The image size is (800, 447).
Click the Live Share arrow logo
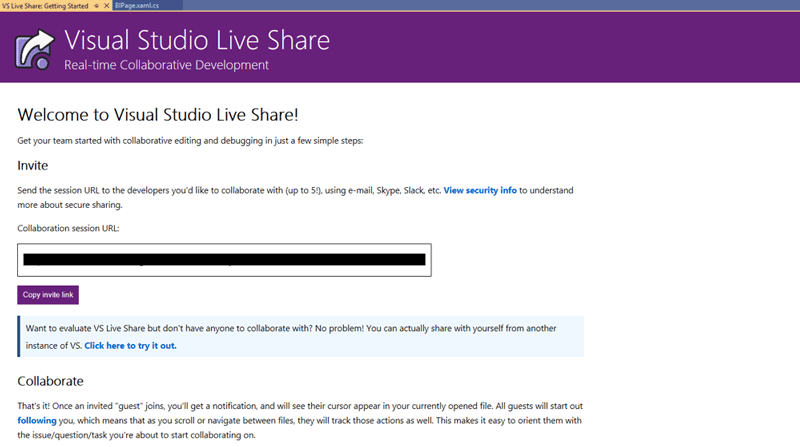click(x=34, y=49)
